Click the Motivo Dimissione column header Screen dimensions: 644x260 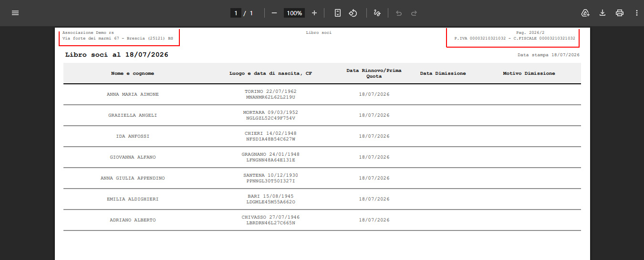pos(529,73)
